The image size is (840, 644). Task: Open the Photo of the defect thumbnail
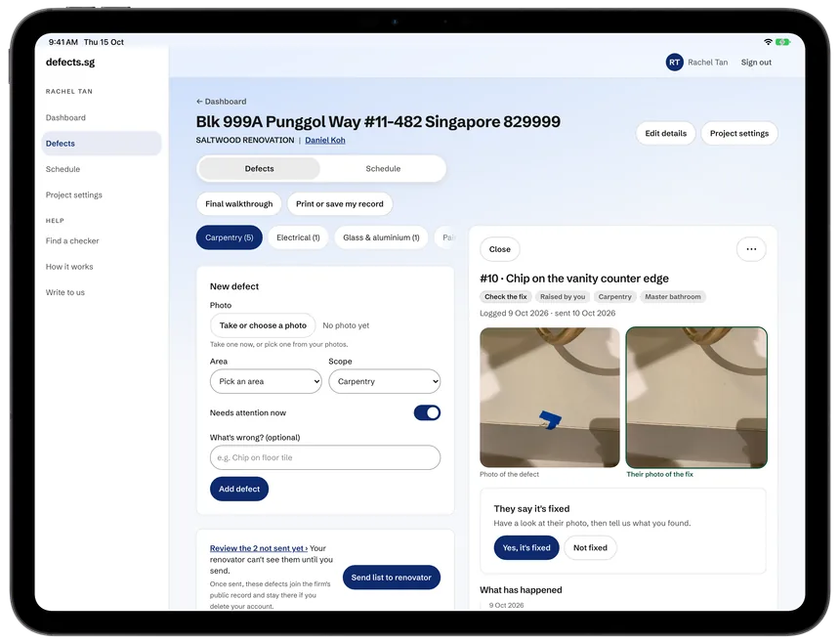pos(550,398)
